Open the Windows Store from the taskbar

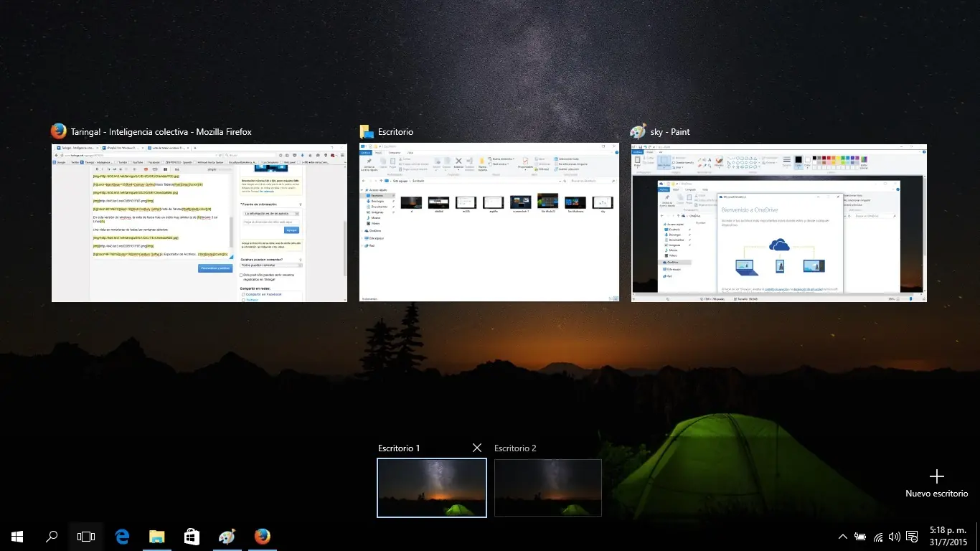(192, 536)
